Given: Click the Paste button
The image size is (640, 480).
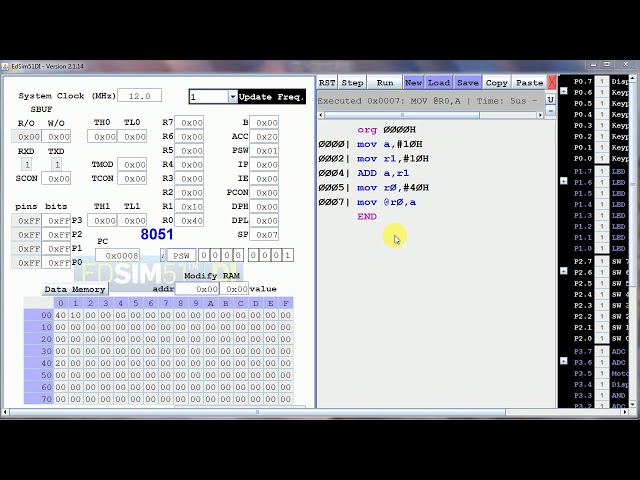Looking at the screenshot, I should click(529, 82).
